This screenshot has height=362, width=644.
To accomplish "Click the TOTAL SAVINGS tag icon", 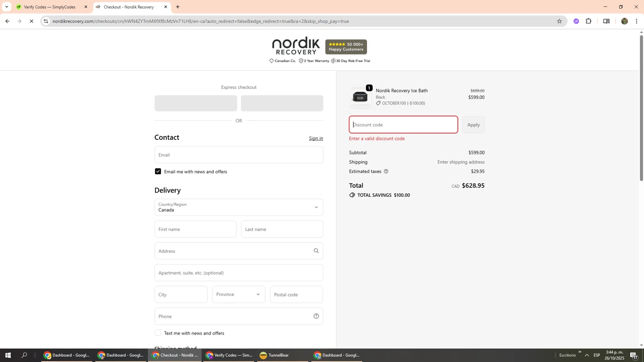I will tap(352, 195).
